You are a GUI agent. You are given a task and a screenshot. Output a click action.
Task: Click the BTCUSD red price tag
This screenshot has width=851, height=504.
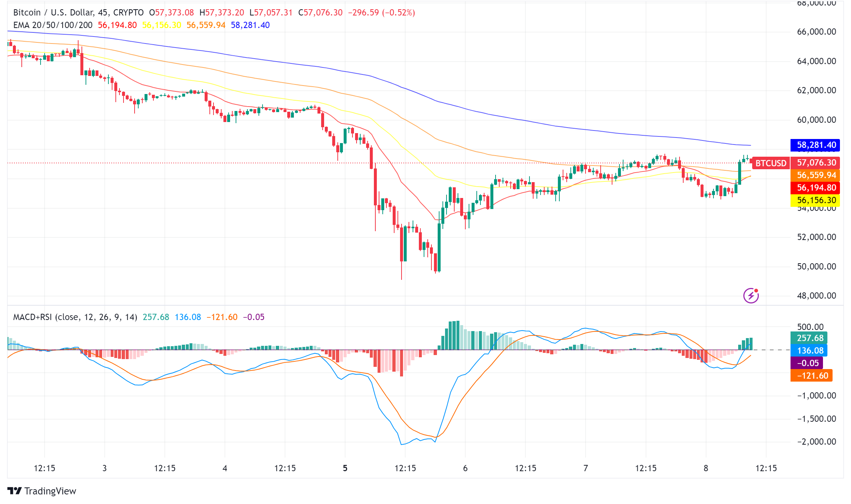click(771, 163)
